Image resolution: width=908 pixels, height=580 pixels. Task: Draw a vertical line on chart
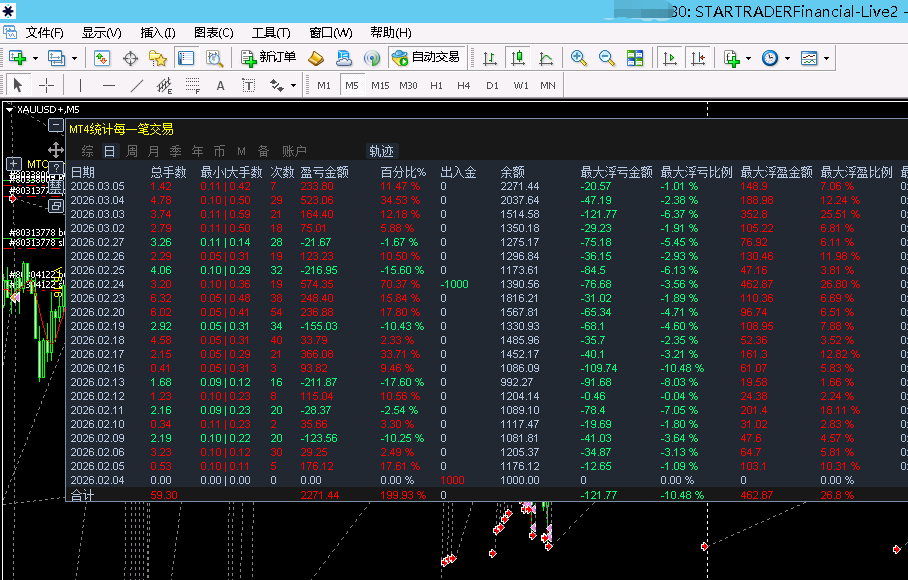coord(82,85)
